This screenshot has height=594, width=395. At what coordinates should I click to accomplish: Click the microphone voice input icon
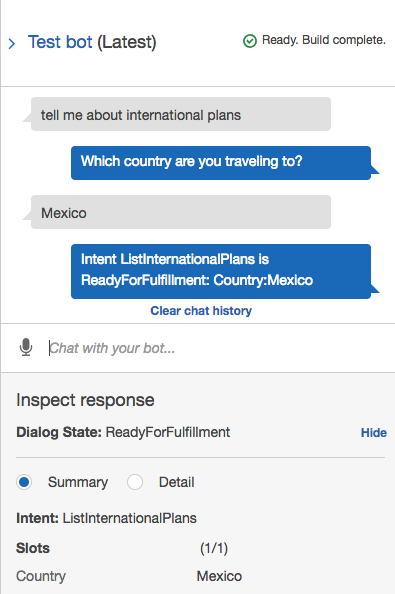click(x=26, y=347)
